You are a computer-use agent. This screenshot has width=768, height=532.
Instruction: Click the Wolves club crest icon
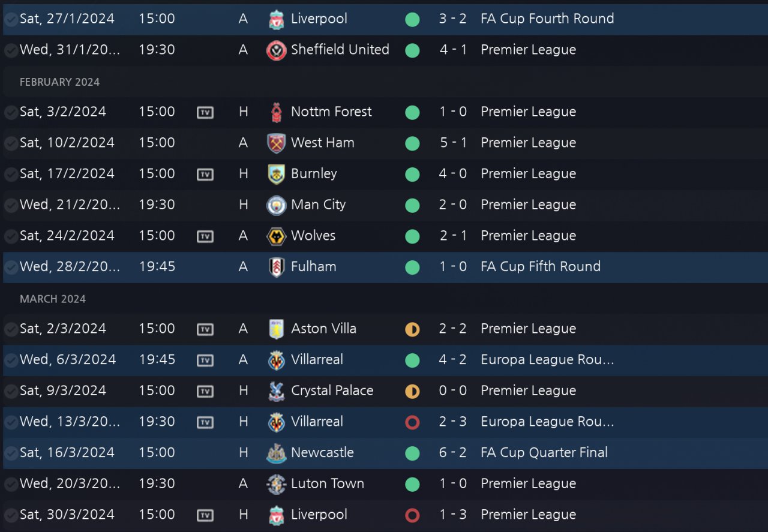point(276,236)
